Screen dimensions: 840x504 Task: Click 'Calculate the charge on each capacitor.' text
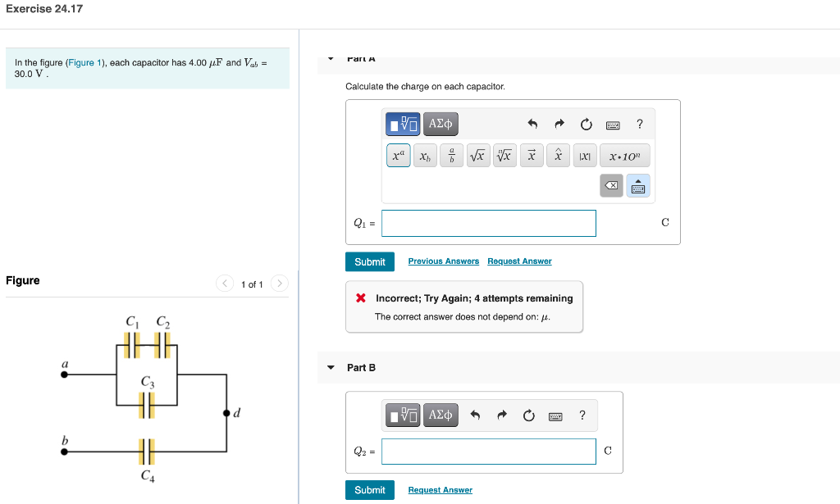(x=426, y=86)
